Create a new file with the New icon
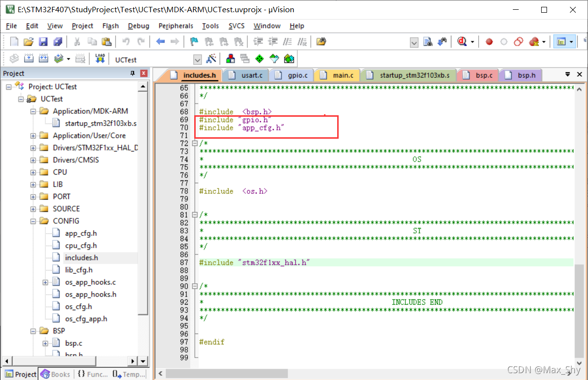 coord(14,42)
